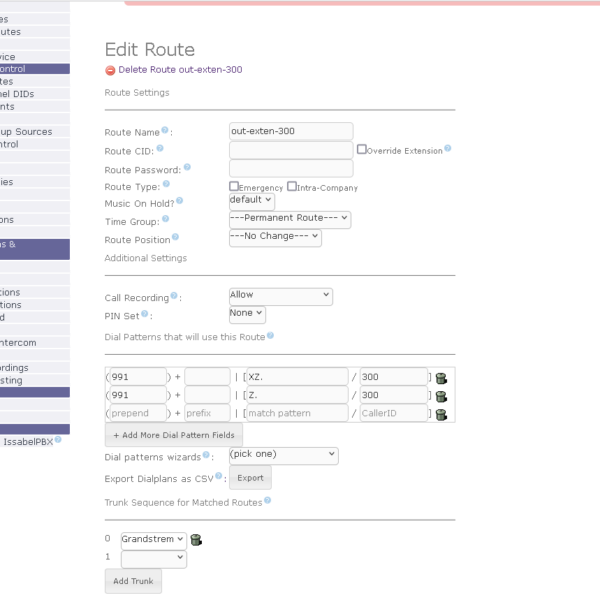Select the Channel DIDs sidebar entry

point(20,94)
